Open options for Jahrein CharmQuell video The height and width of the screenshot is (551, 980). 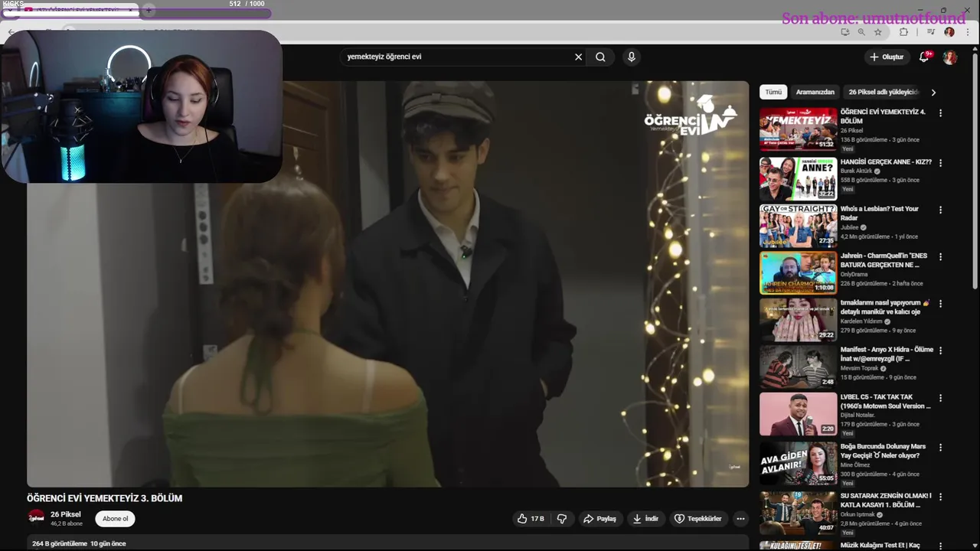point(941,256)
